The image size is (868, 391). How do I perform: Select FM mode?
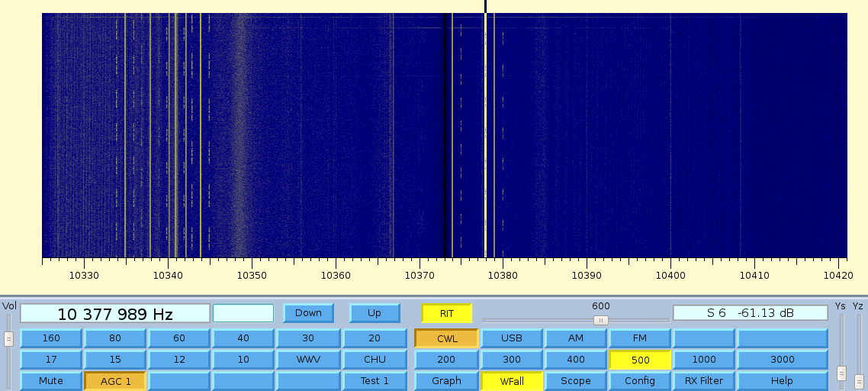pyautogui.click(x=639, y=338)
